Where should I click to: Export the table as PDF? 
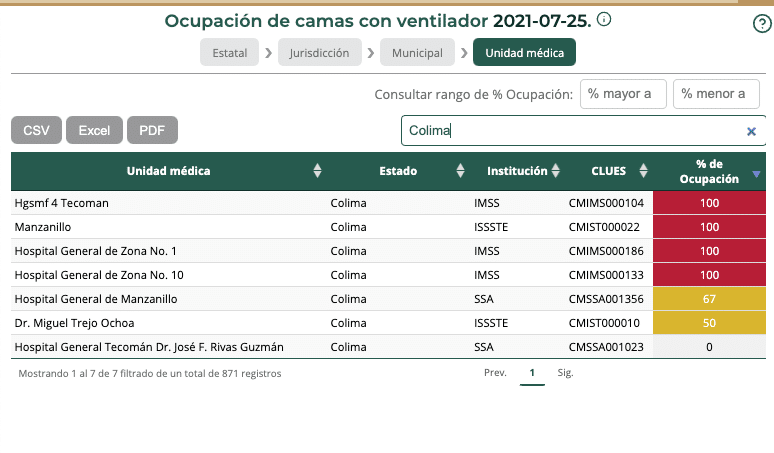pyautogui.click(x=152, y=130)
